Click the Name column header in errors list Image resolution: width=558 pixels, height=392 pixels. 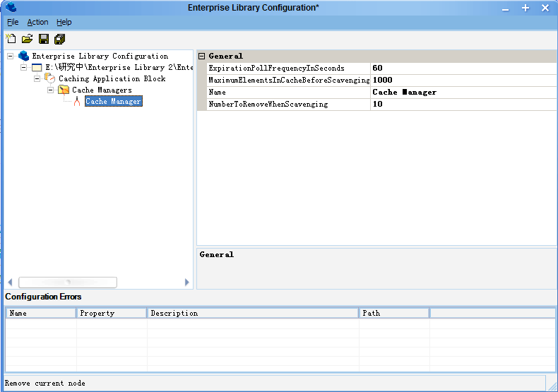tap(41, 313)
